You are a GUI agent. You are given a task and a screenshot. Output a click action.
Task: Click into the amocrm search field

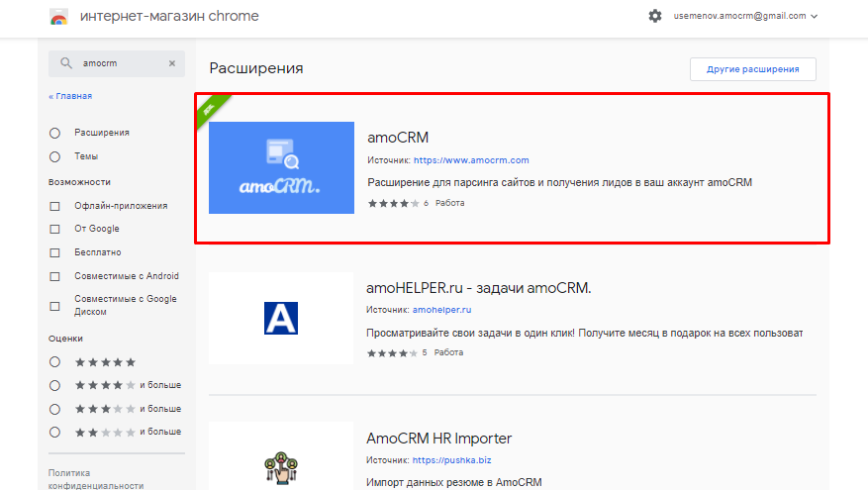[119, 63]
